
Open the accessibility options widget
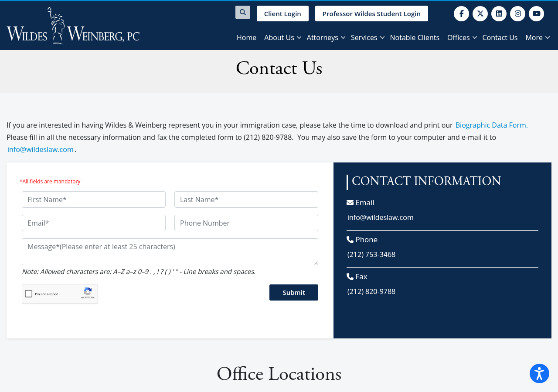(539, 374)
